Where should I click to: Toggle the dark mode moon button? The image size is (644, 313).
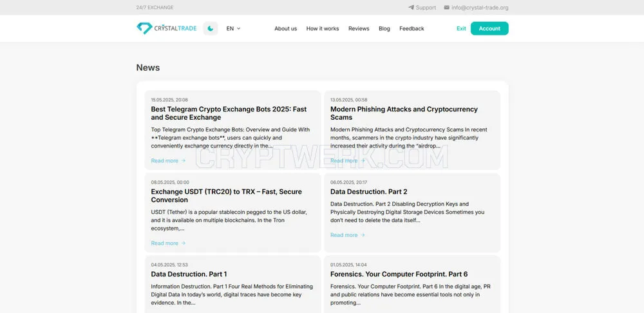(211, 28)
